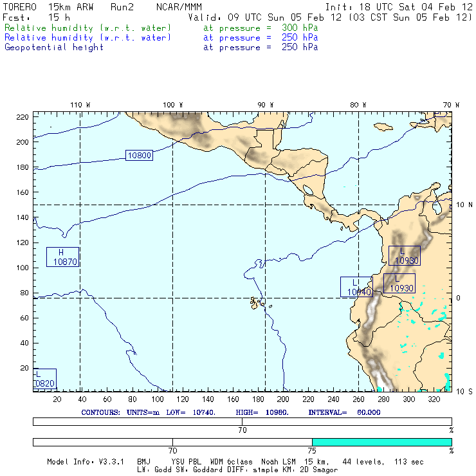Click the '75' label under the lower color bar
Image resolution: width=476 pixels, height=476 pixels.
click(x=312, y=450)
